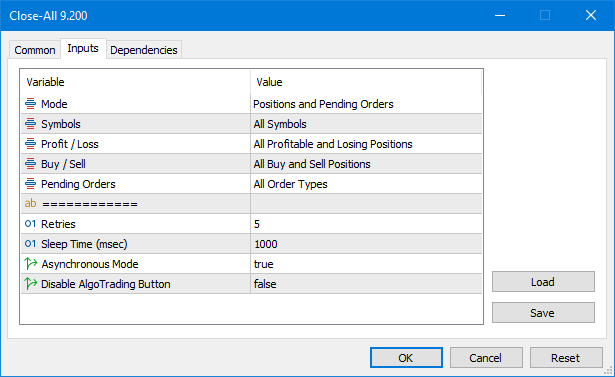Select the ============ separator text
615x377 pixels.
click(x=90, y=204)
